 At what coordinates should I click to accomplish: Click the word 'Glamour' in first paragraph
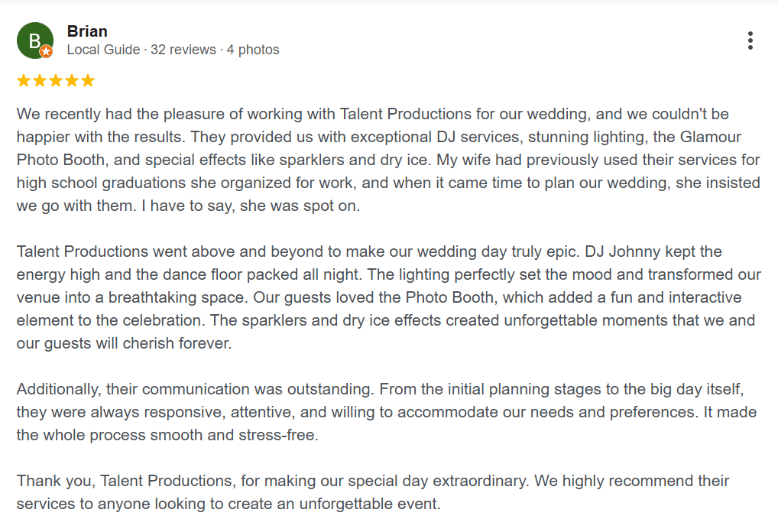tap(711, 137)
